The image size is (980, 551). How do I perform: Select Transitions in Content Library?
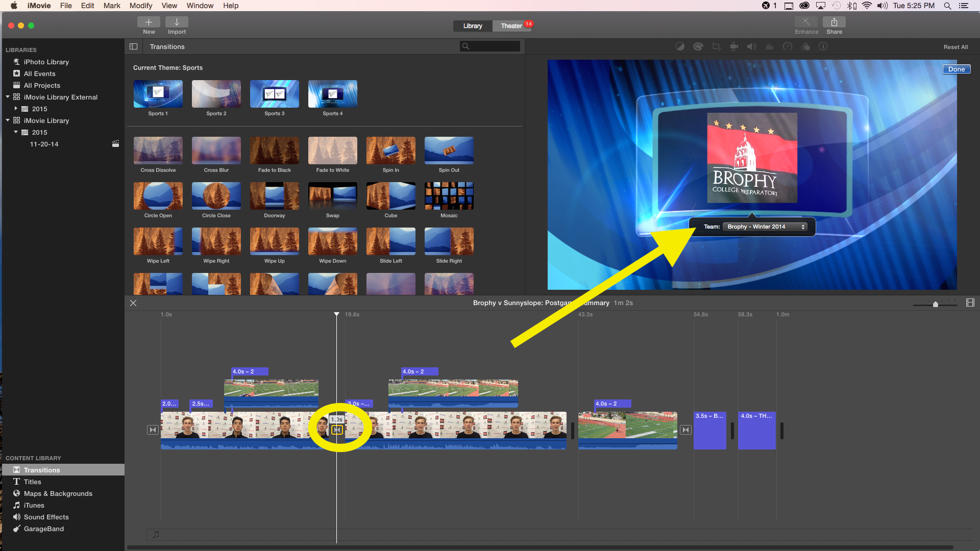pos(63,470)
